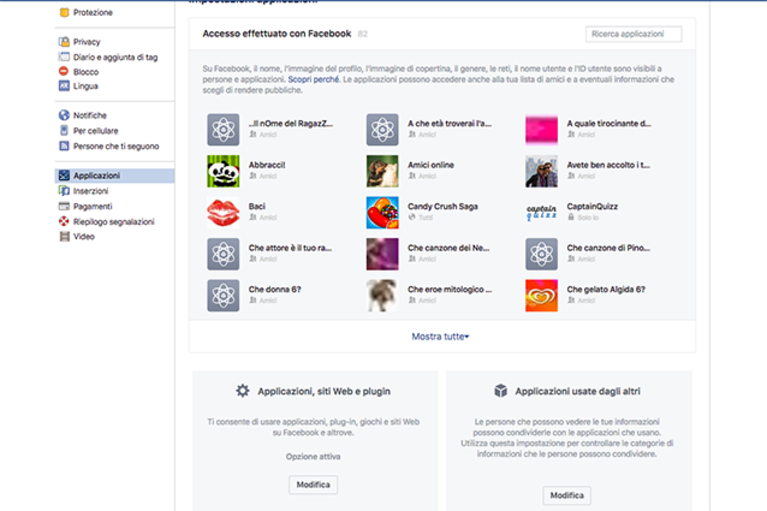
Task: Open Che attore è il tuo ra... app
Action: [x=290, y=248]
